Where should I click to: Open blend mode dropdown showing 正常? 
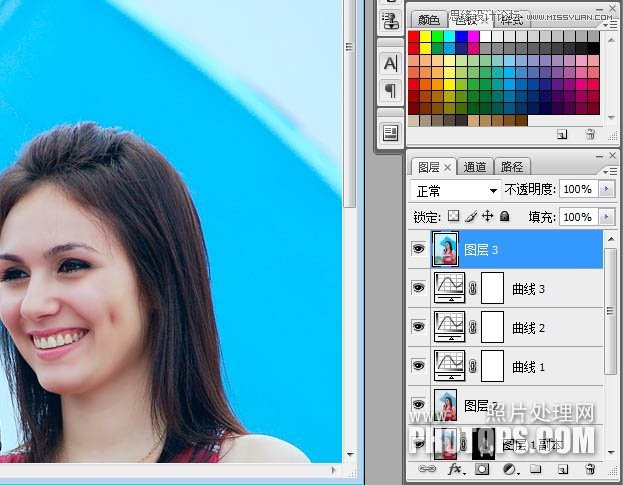click(x=455, y=191)
